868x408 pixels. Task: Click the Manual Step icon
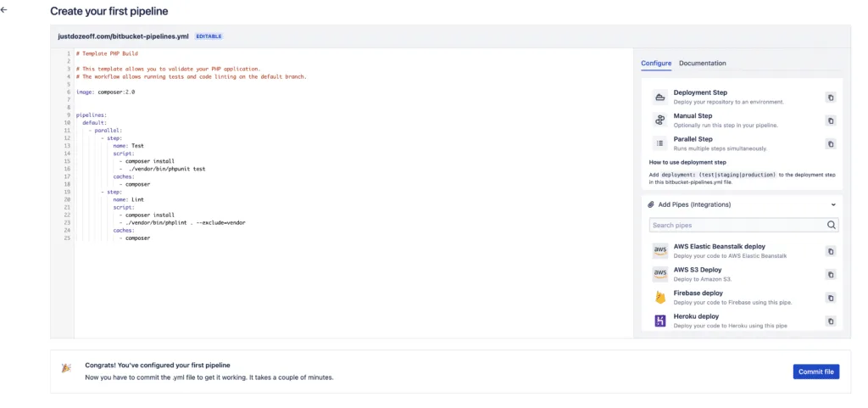(x=659, y=120)
